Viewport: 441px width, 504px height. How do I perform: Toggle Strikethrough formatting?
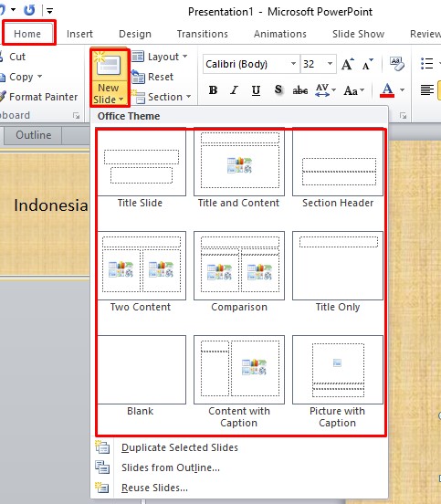300,90
